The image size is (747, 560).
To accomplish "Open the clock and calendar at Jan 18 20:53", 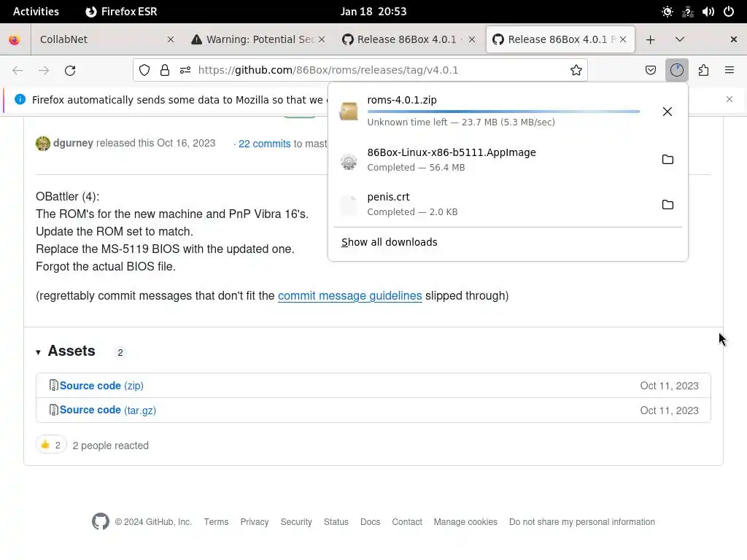I will (373, 12).
